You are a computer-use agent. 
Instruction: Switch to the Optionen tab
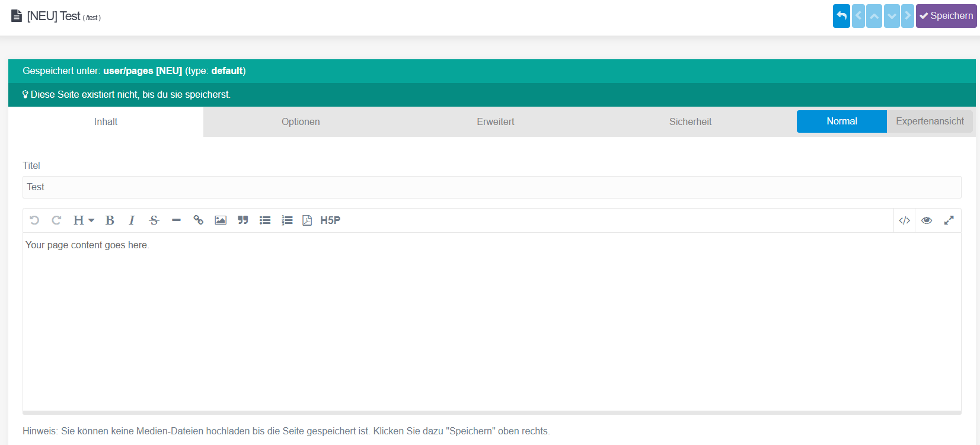point(301,121)
